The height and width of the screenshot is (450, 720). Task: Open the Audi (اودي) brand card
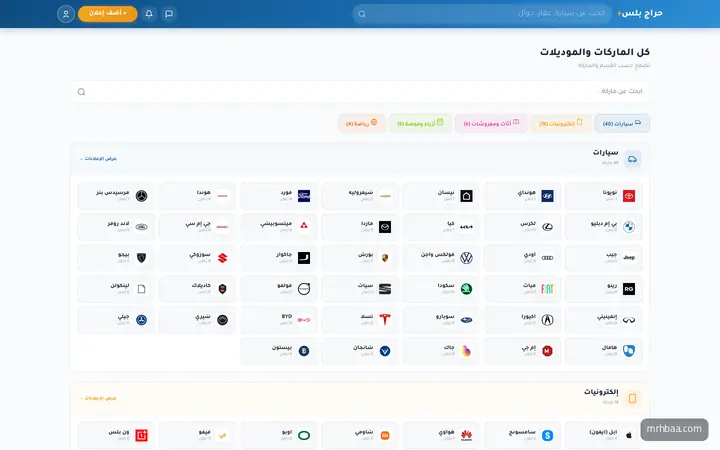tap(522, 258)
